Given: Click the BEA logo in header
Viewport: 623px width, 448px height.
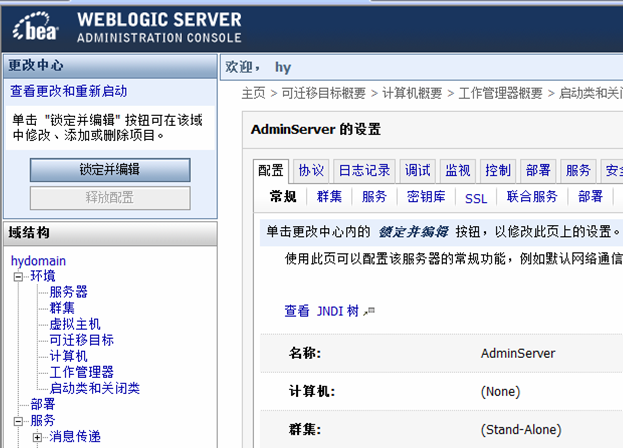Looking at the screenshot, I should click(35, 27).
